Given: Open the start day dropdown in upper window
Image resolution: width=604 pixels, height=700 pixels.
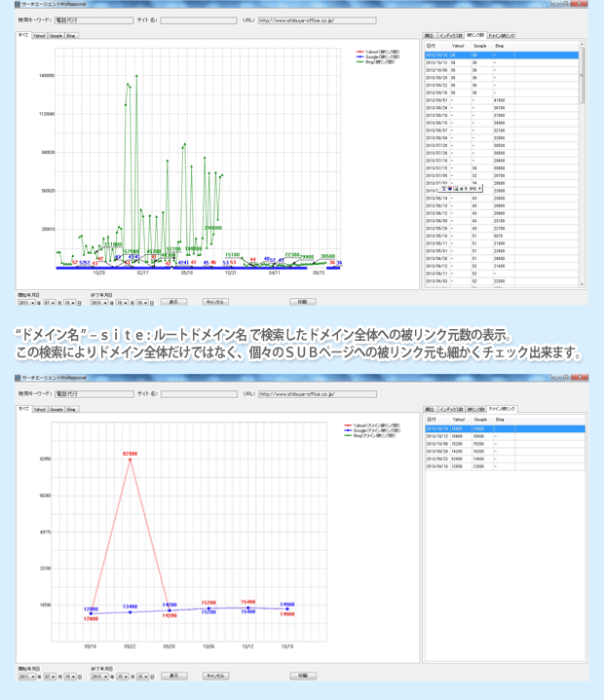Looking at the screenshot, I should tap(70, 303).
